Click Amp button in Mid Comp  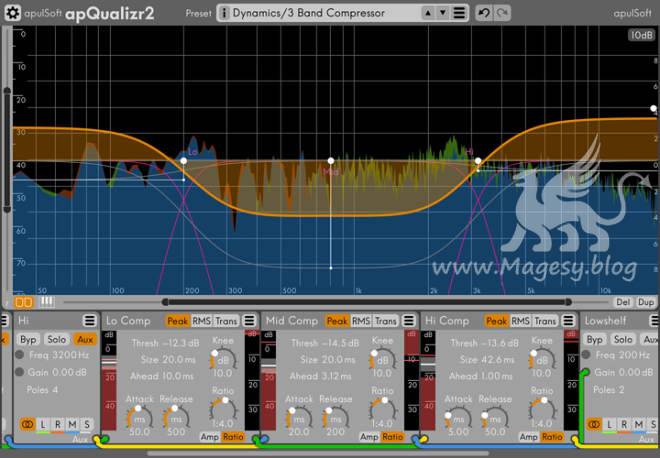coord(369,437)
